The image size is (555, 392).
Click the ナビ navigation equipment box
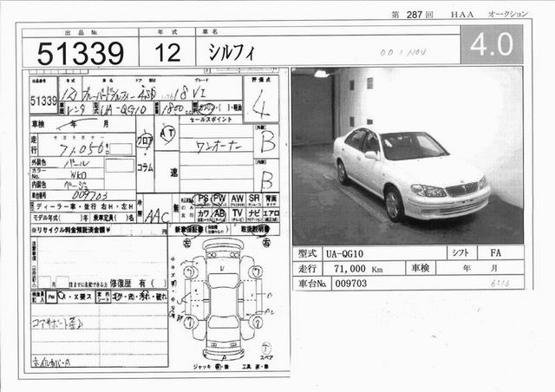[255, 213]
